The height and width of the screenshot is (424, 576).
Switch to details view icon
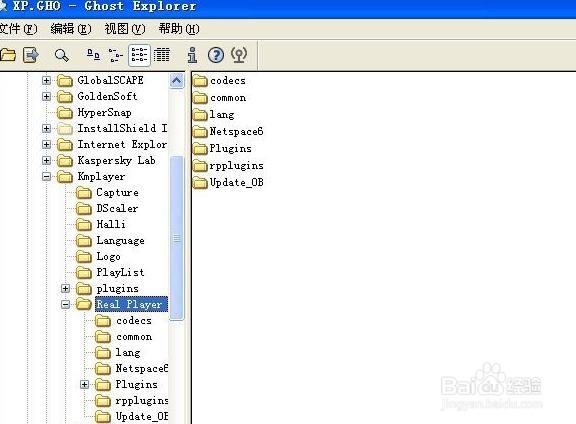[x=162, y=55]
